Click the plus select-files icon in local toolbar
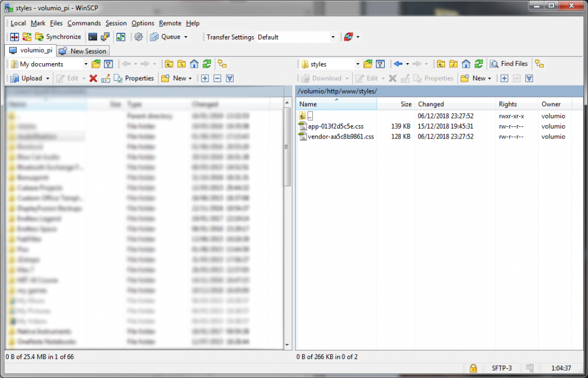Screen dimensions: 588x378 click(x=205, y=78)
